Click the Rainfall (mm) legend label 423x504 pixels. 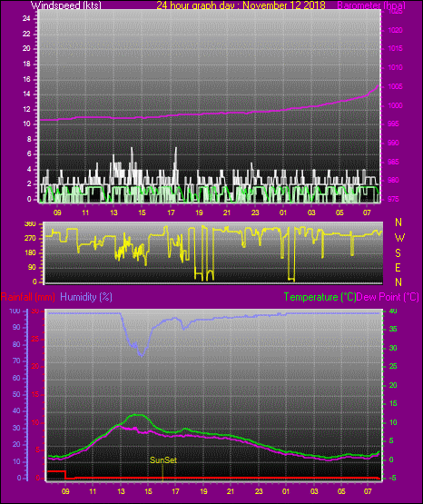(x=27, y=297)
